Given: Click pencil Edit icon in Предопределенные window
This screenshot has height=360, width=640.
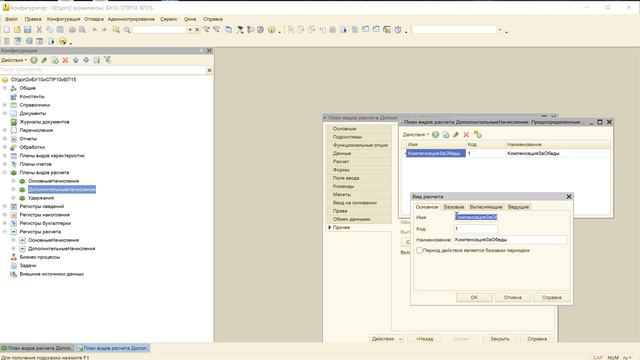Looking at the screenshot, I should click(456, 135).
